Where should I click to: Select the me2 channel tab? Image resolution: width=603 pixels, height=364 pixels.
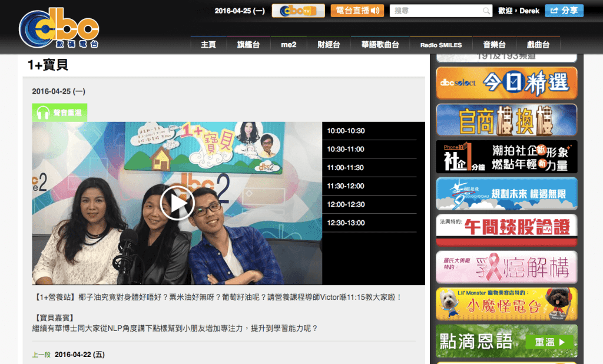pyautogui.click(x=288, y=45)
